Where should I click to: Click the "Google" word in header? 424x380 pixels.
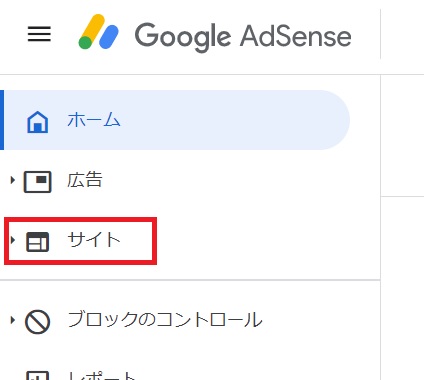[x=183, y=37]
